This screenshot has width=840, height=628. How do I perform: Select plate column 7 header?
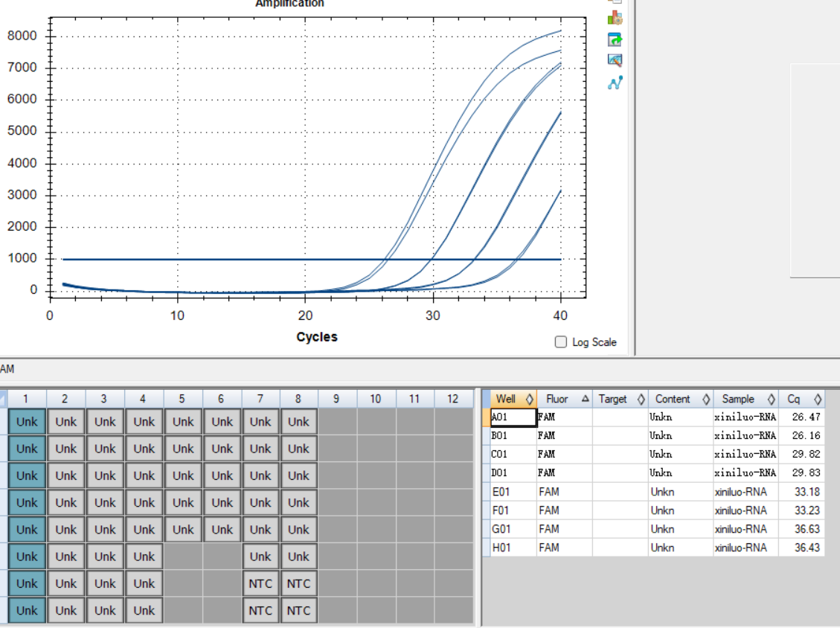(260, 399)
